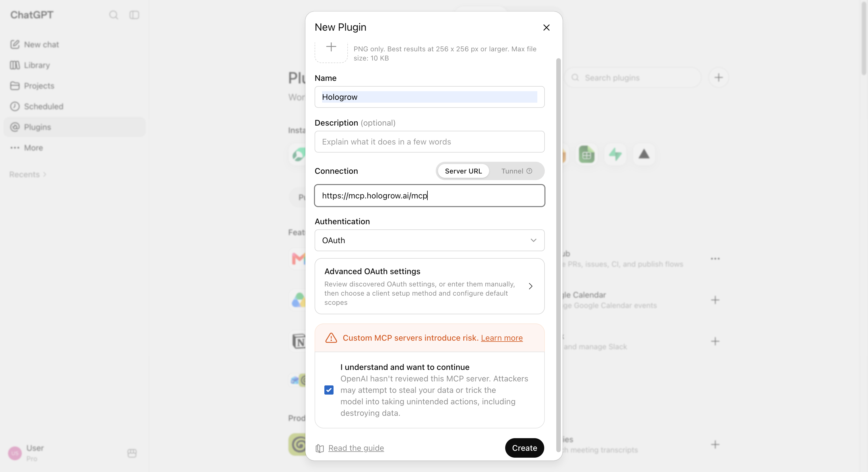Add new plugin with the plus button beside search
This screenshot has width=868, height=472.
tap(718, 78)
